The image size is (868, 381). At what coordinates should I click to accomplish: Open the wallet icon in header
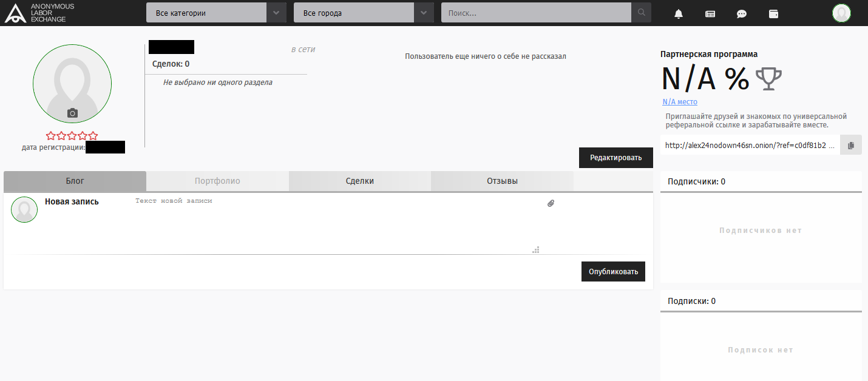pyautogui.click(x=773, y=13)
